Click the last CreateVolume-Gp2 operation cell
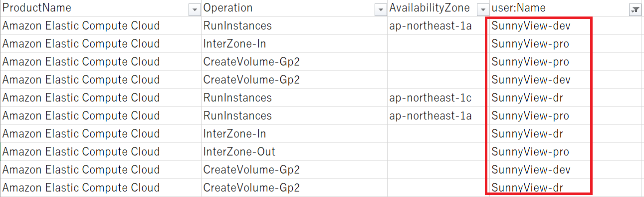This screenshot has width=644, height=197. pyautogui.click(x=294, y=188)
